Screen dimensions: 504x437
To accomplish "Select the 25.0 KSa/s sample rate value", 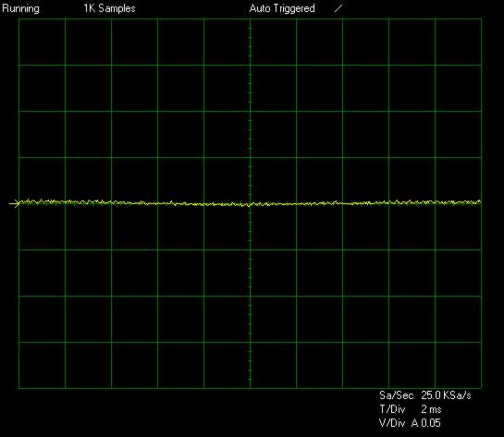I will coord(446,395).
